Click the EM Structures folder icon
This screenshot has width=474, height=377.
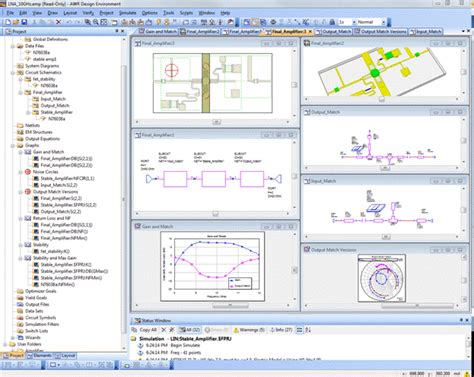tap(20, 132)
